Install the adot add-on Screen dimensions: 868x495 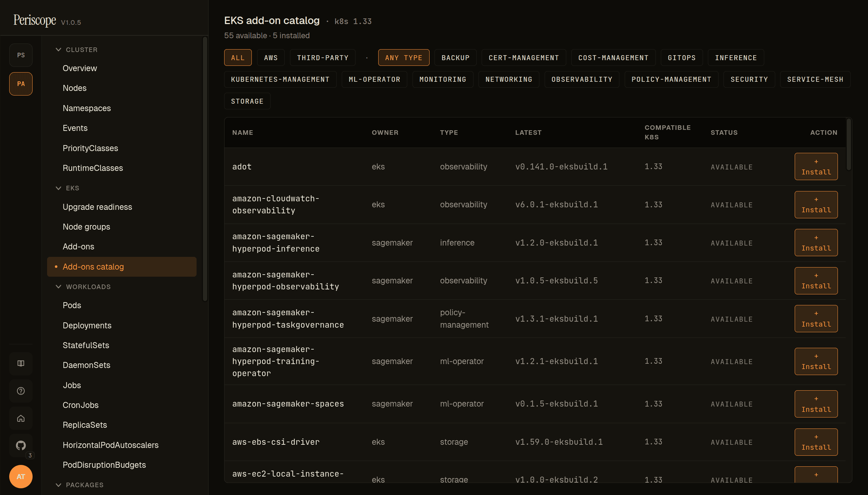tap(816, 167)
